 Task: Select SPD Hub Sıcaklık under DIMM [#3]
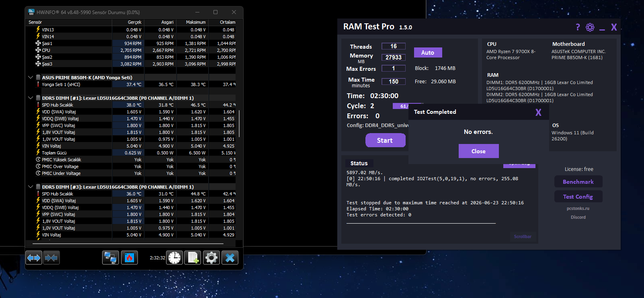coord(131,194)
